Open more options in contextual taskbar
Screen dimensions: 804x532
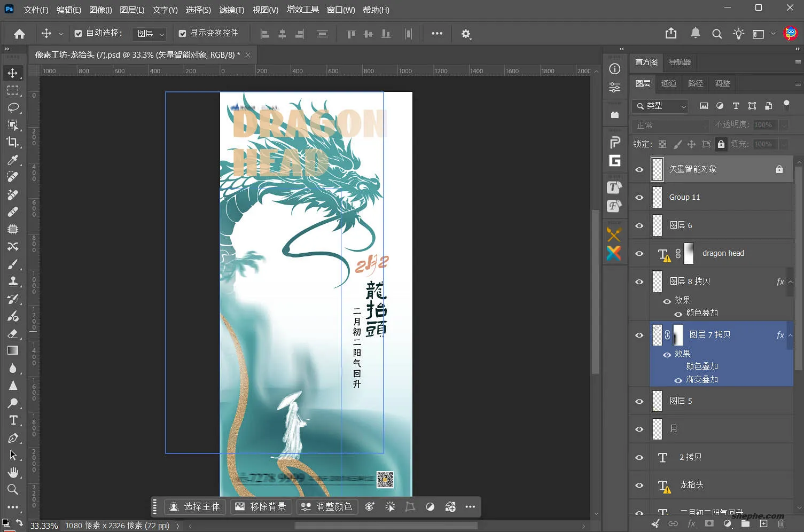click(x=470, y=506)
